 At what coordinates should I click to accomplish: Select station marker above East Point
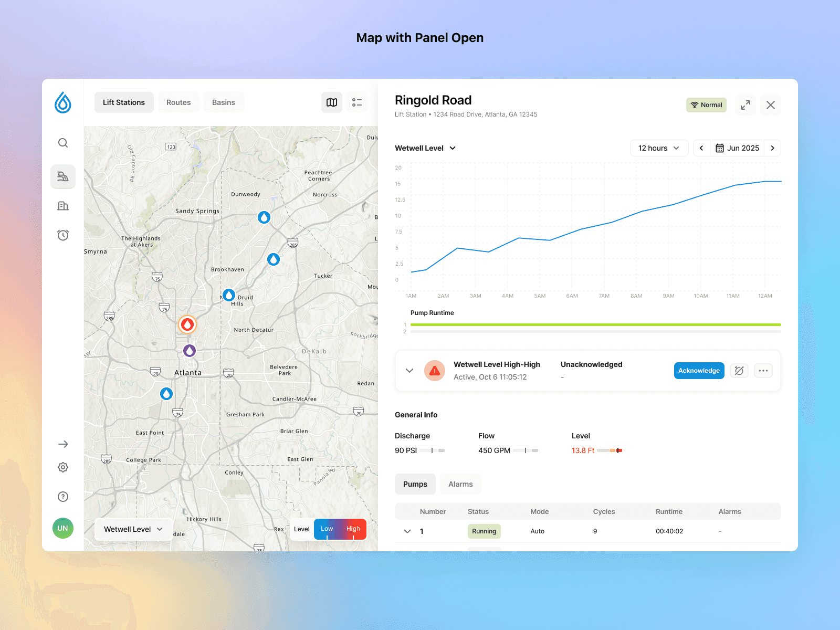coord(166,394)
